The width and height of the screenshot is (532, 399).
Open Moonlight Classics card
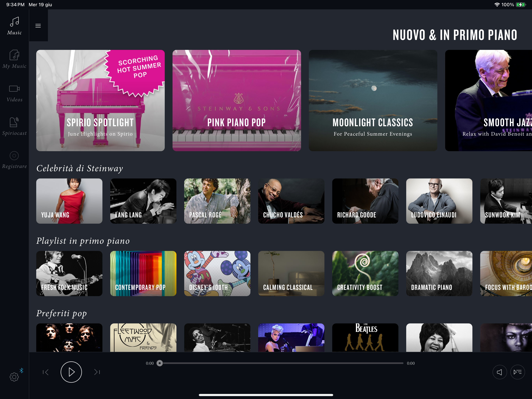pos(373,100)
